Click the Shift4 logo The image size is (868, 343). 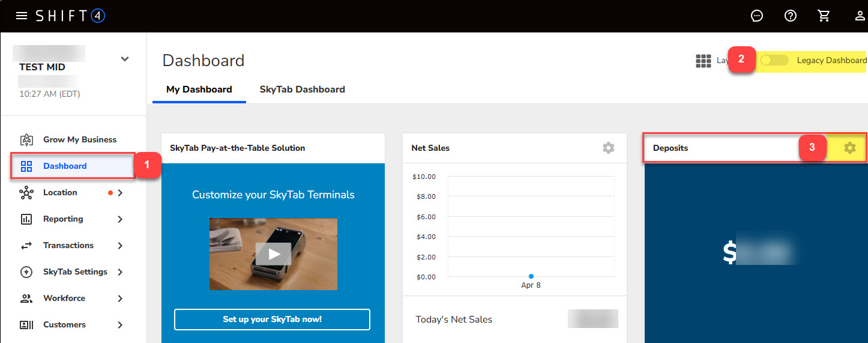[x=70, y=16]
